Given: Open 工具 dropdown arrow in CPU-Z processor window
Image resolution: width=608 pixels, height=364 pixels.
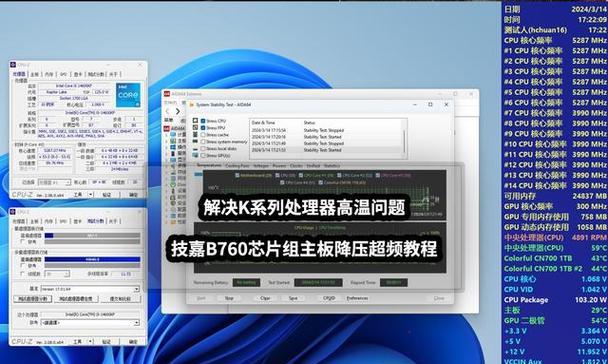Looking at the screenshot, I should point(91,194).
